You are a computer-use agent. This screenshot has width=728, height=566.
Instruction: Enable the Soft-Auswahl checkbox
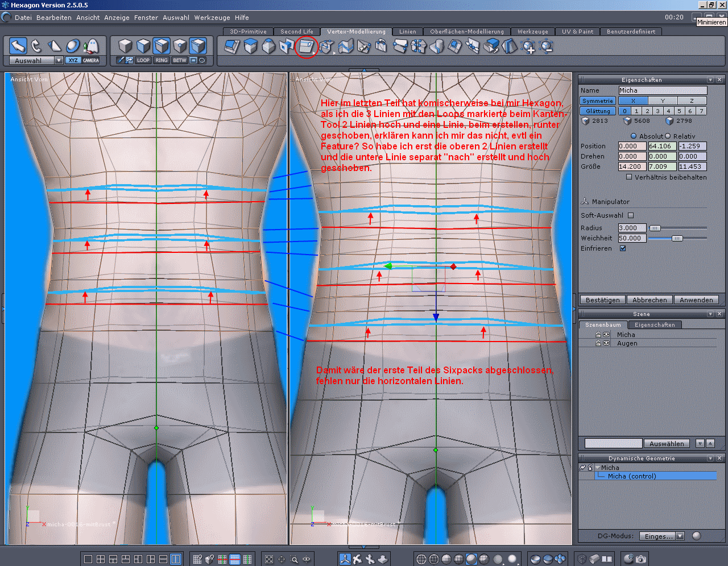coord(631,215)
